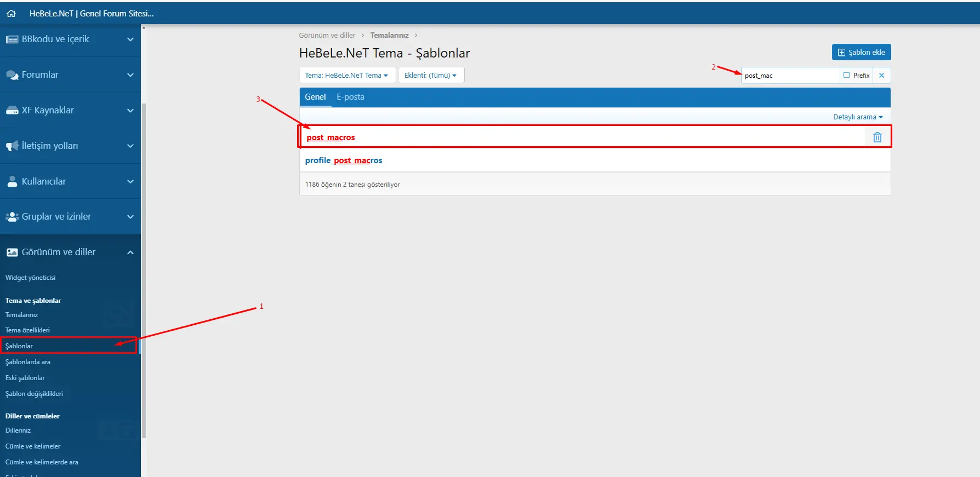
Task: Switch to the Genel tab
Action: tap(315, 97)
